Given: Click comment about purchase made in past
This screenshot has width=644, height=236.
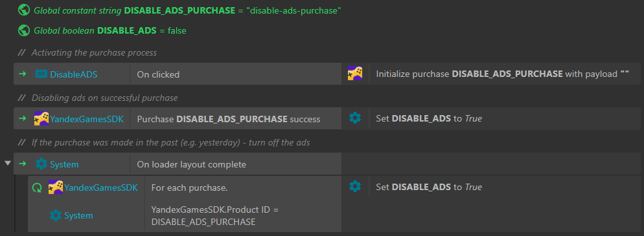Looking at the screenshot, I should pos(170,143).
